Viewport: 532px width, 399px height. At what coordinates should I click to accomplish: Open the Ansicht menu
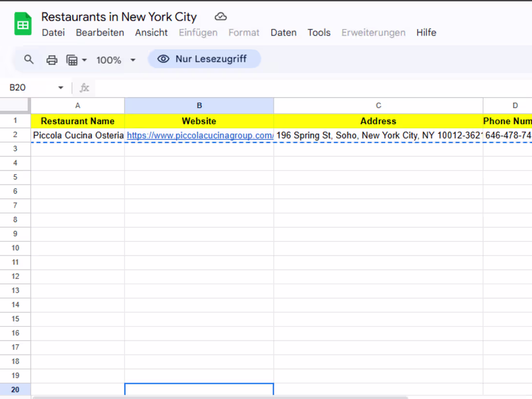point(151,32)
